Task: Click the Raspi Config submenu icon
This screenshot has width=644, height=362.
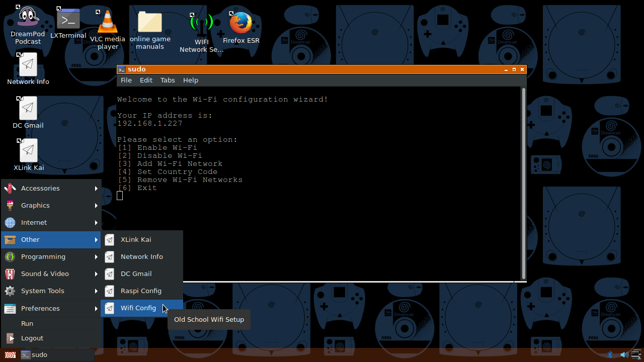Action: (x=110, y=291)
